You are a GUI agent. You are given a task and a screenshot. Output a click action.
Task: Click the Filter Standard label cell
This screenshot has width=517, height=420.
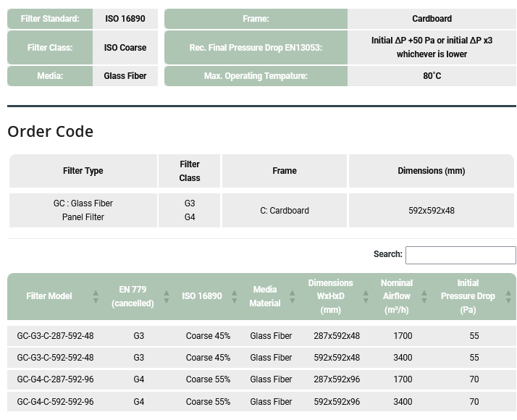coord(50,19)
